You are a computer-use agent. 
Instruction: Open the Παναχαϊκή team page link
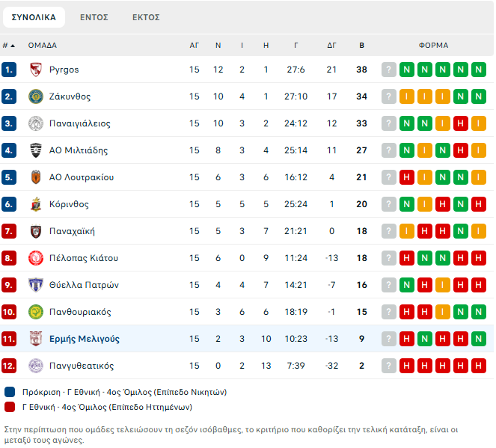click(x=72, y=231)
